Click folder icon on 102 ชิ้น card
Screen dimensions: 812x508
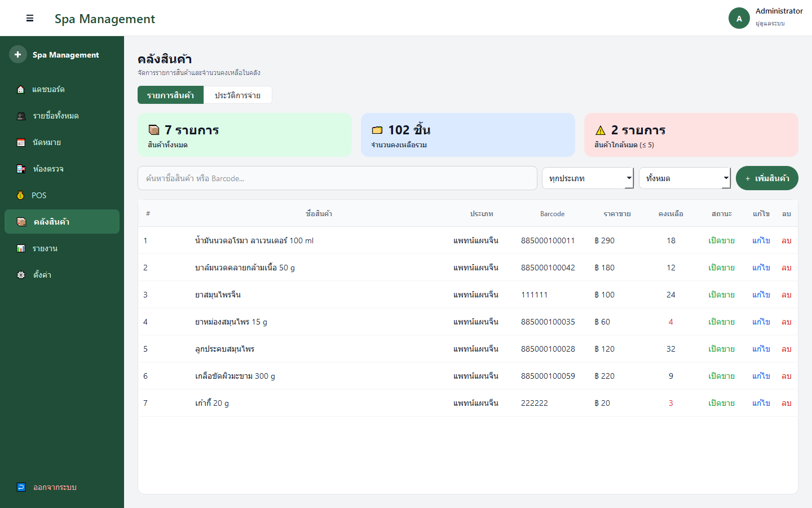click(x=377, y=130)
